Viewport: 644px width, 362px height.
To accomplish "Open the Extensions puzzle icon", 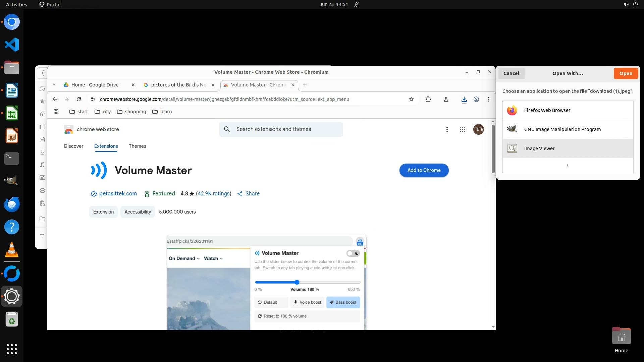I will click(x=428, y=99).
